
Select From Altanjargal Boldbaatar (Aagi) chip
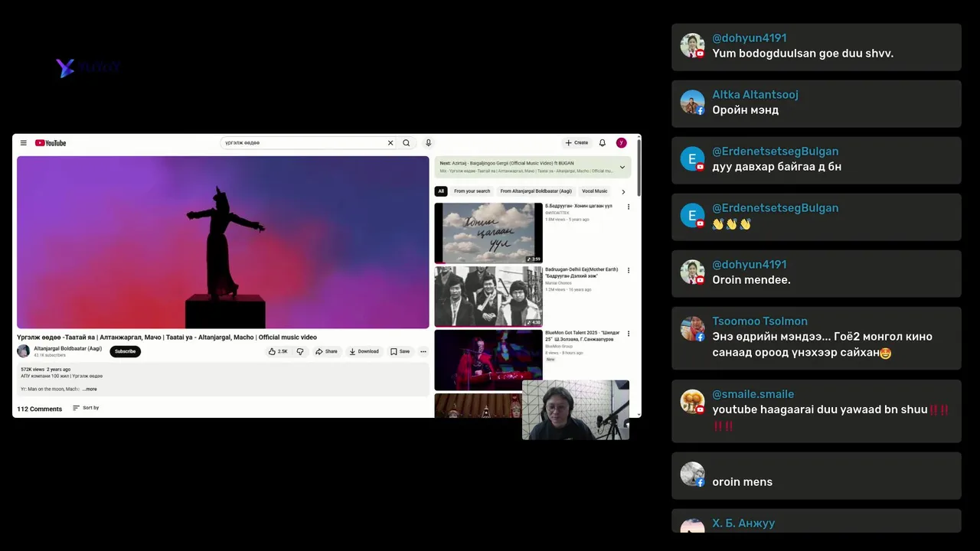point(536,191)
